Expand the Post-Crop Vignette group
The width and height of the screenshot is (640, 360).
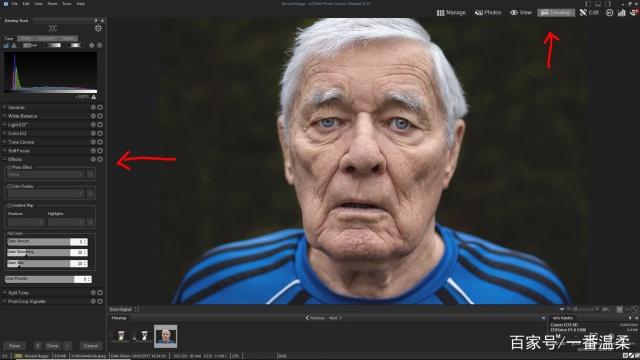(x=27, y=301)
